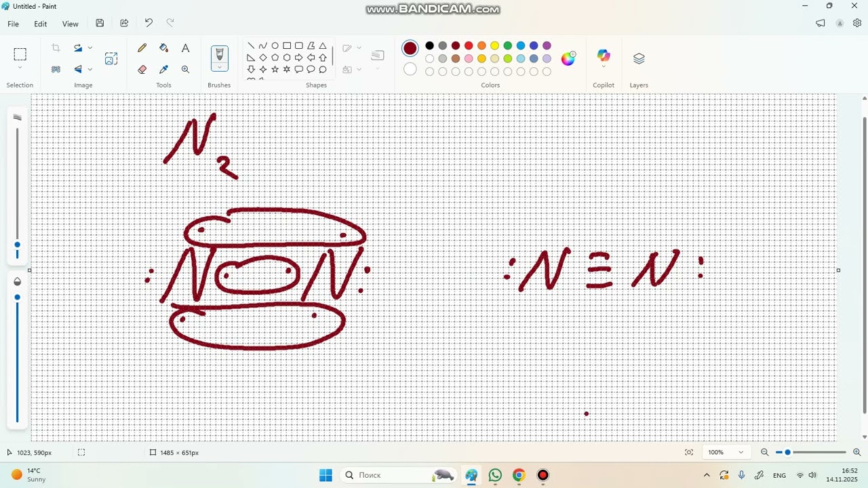868x488 pixels.
Task: Click the Remove background icon
Action: point(56,69)
